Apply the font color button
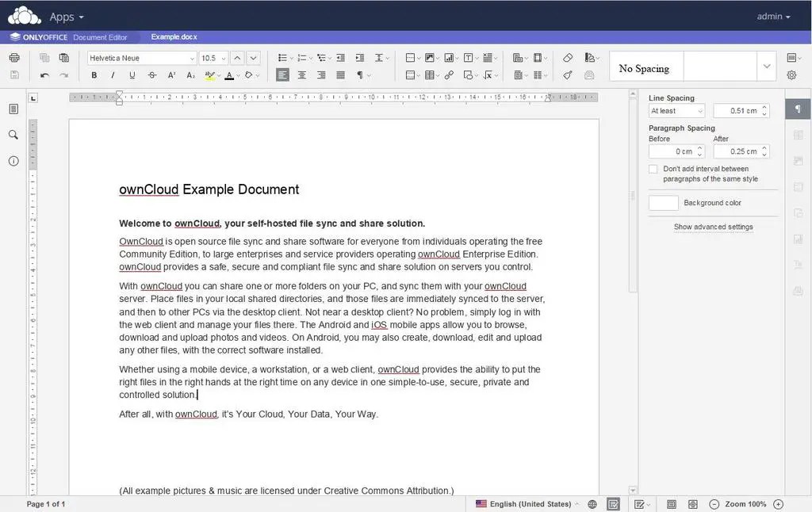Viewport: 812px width, 512px height. click(x=229, y=75)
